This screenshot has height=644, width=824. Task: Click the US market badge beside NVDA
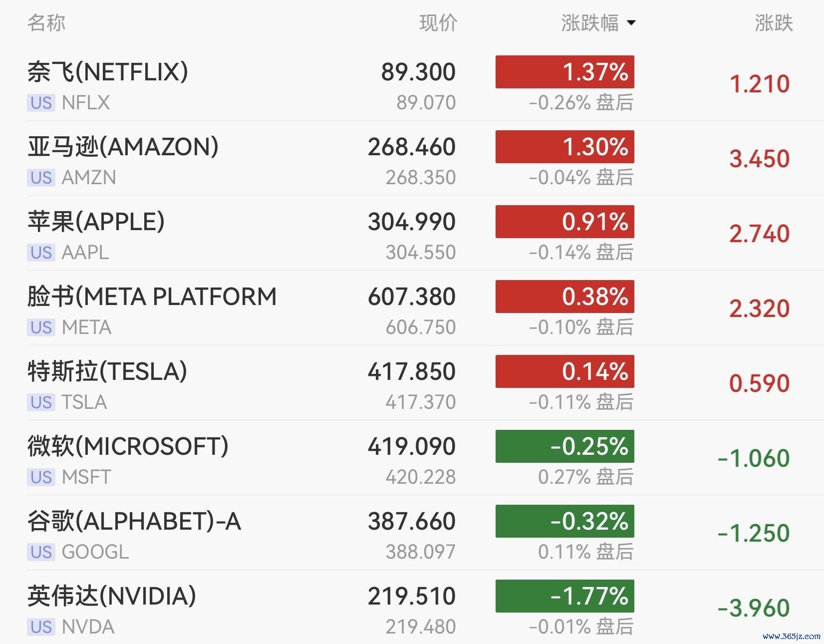click(x=41, y=627)
